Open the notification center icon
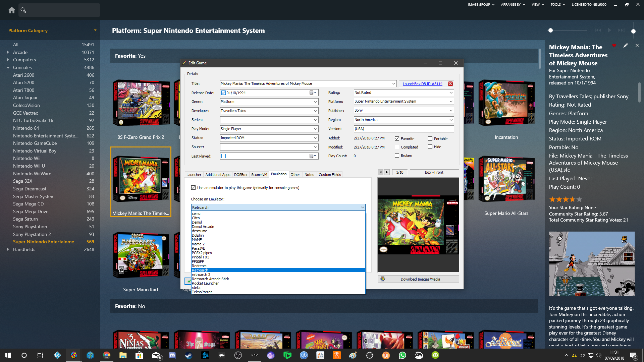The width and height of the screenshot is (644, 362). click(x=634, y=356)
